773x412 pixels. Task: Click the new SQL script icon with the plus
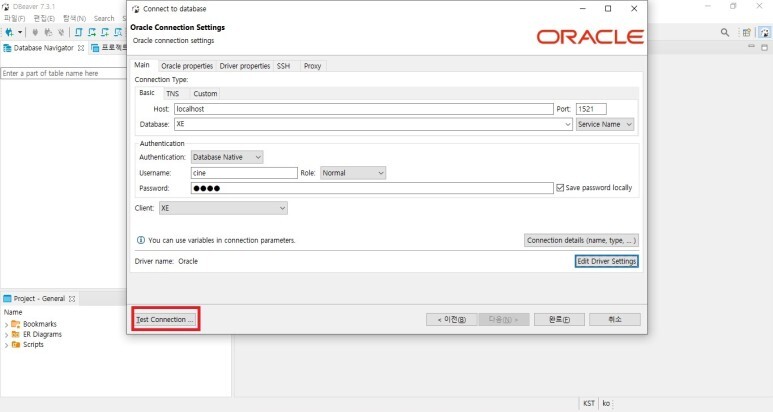tap(105, 33)
